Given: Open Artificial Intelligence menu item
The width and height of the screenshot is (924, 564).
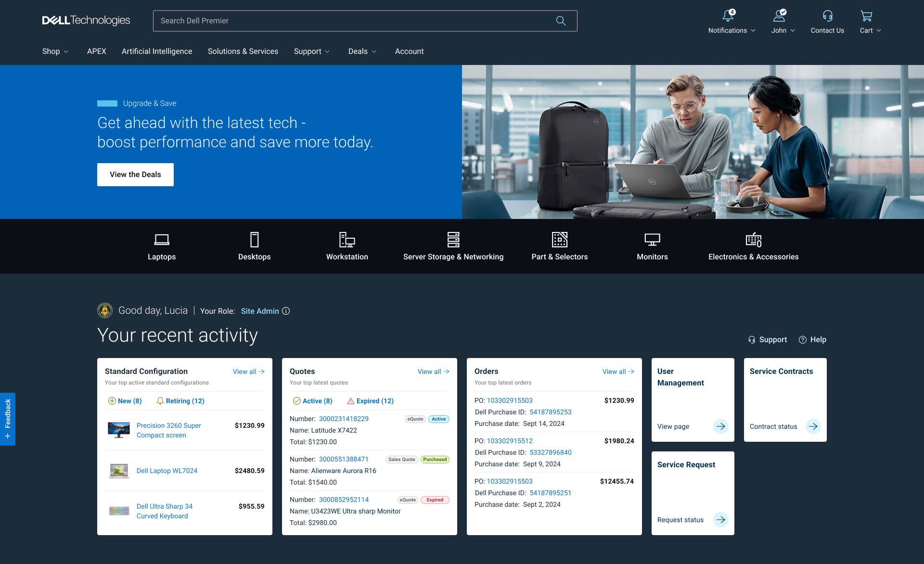Looking at the screenshot, I should (157, 51).
